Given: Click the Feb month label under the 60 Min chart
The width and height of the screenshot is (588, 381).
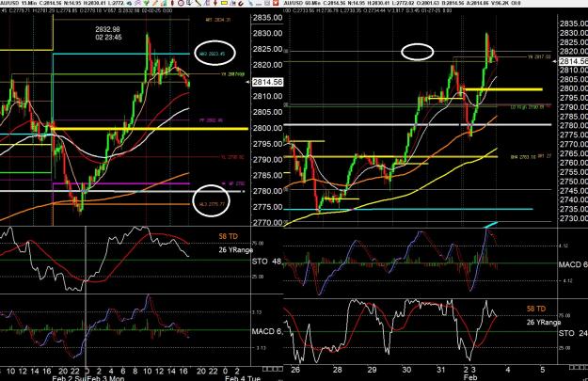Looking at the screenshot, I should pos(470,377).
